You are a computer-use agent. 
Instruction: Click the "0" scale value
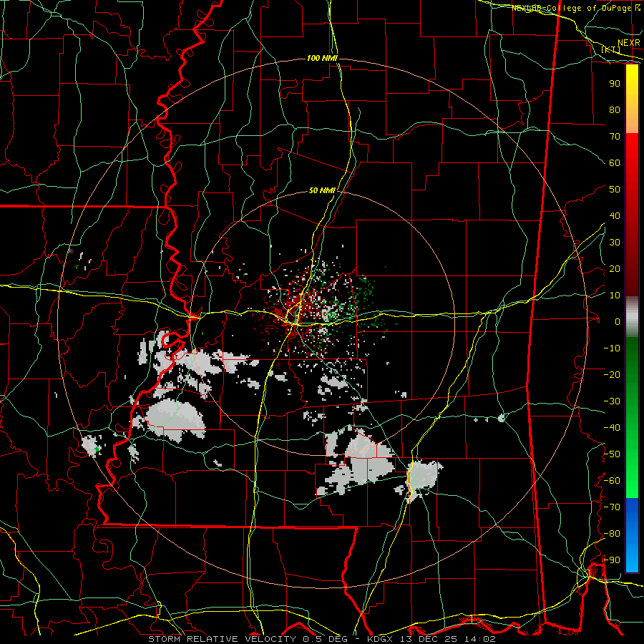[618, 322]
